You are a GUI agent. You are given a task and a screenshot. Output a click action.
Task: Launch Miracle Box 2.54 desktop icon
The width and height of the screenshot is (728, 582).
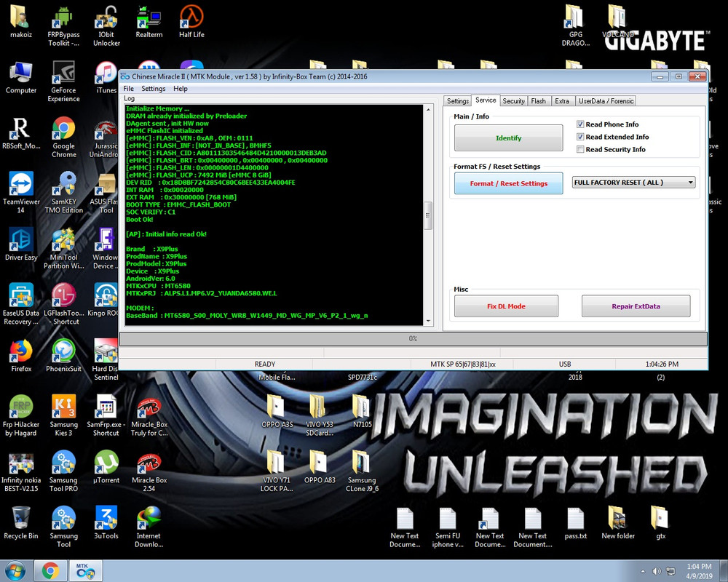pyautogui.click(x=149, y=472)
